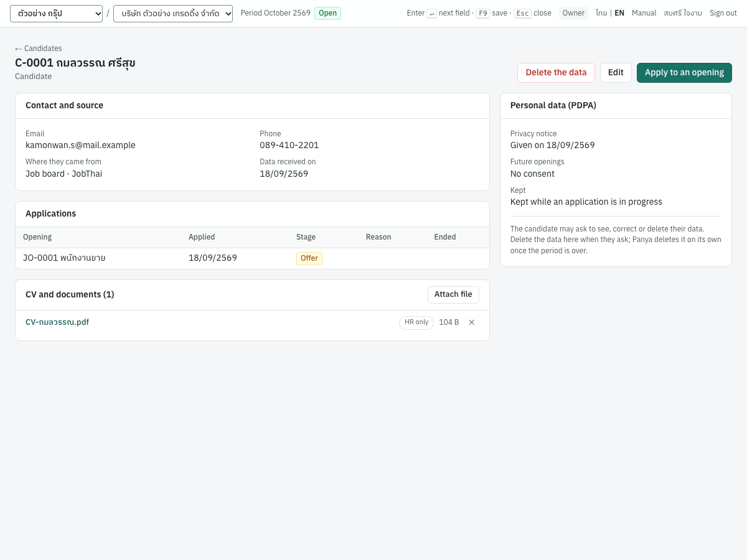Click the Kept while an application is in progress text
This screenshot has width=747, height=560.
[586, 202]
